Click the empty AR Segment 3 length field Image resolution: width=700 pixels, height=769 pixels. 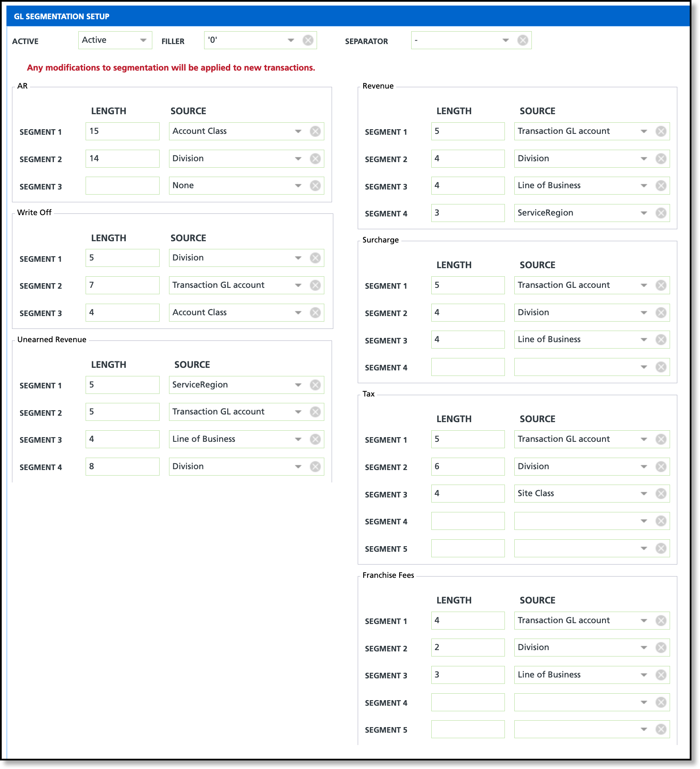pos(122,186)
